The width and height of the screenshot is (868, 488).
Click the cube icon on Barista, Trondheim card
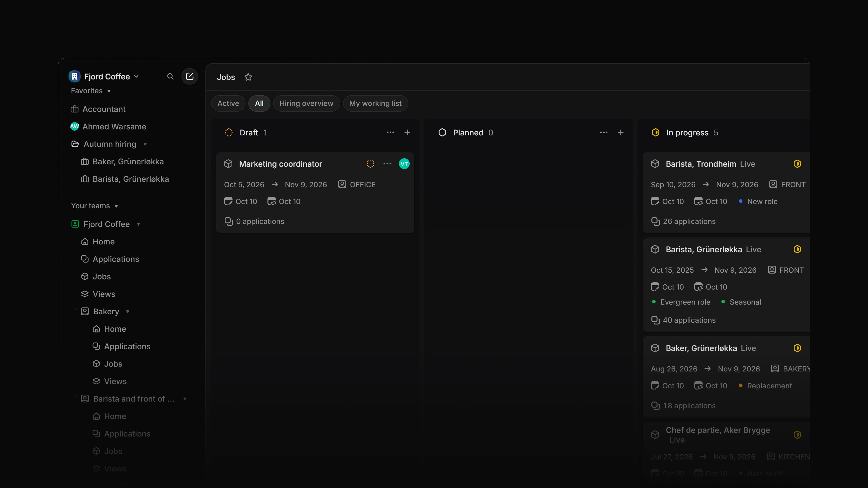[x=655, y=164]
